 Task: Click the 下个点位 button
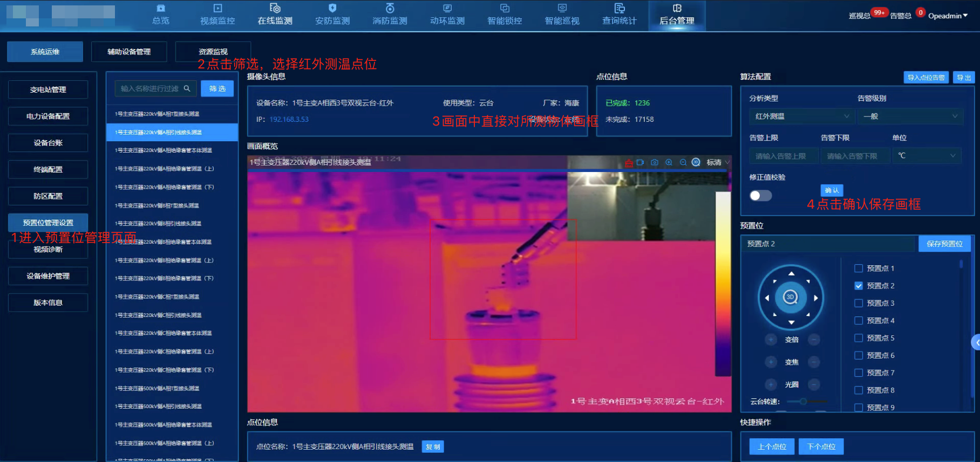pos(821,446)
